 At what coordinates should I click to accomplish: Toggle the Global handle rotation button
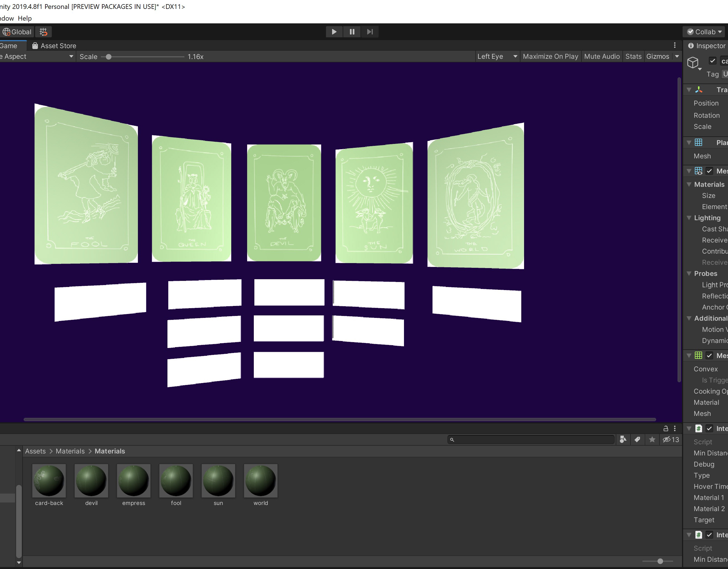click(17, 32)
